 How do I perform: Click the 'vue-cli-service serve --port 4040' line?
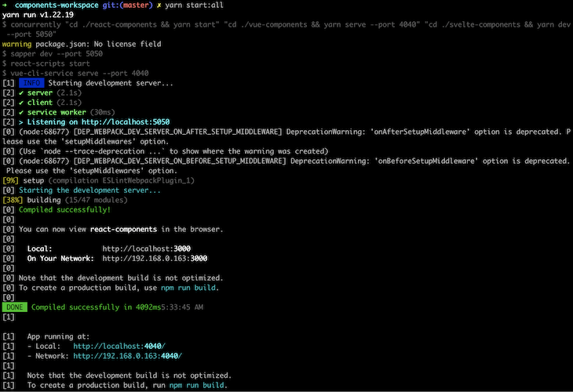75,73
